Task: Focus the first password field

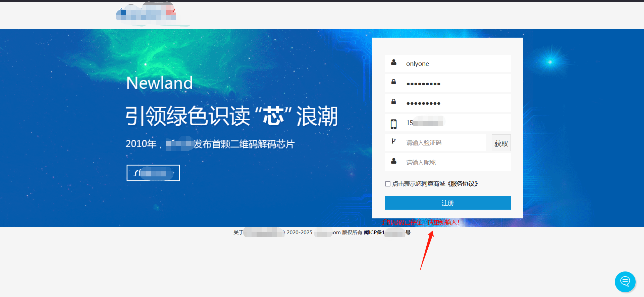Action: (x=448, y=83)
